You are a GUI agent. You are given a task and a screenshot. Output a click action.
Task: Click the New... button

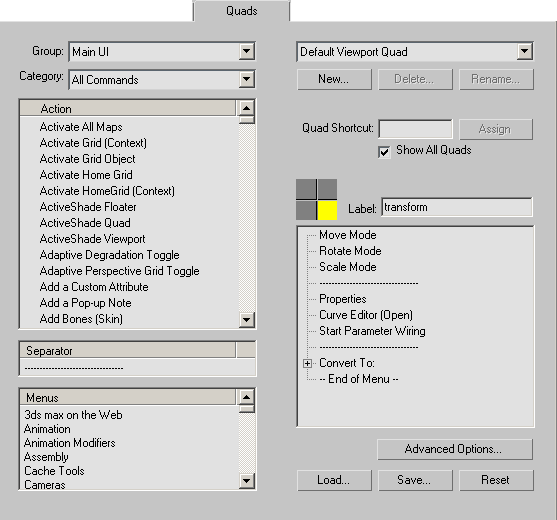tap(334, 79)
